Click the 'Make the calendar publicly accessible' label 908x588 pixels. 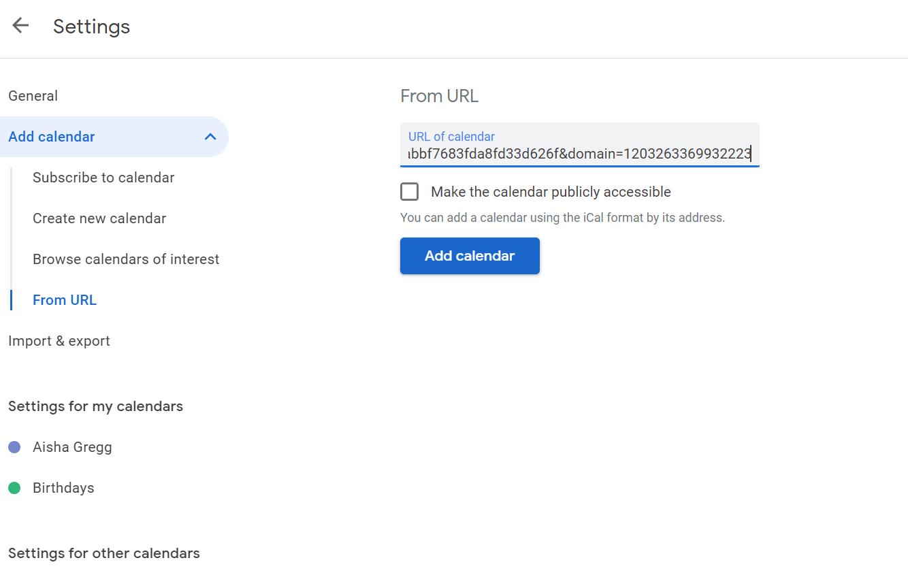click(551, 192)
